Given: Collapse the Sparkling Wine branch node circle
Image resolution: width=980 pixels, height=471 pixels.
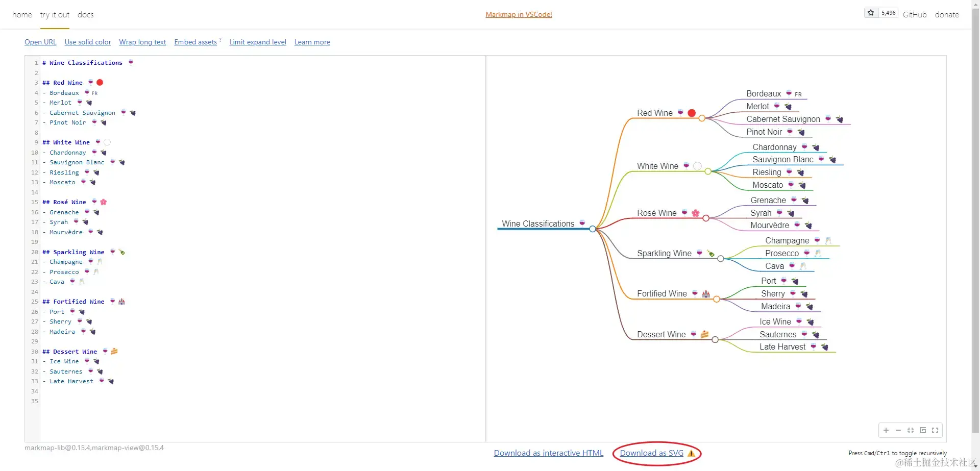Looking at the screenshot, I should click(721, 259).
